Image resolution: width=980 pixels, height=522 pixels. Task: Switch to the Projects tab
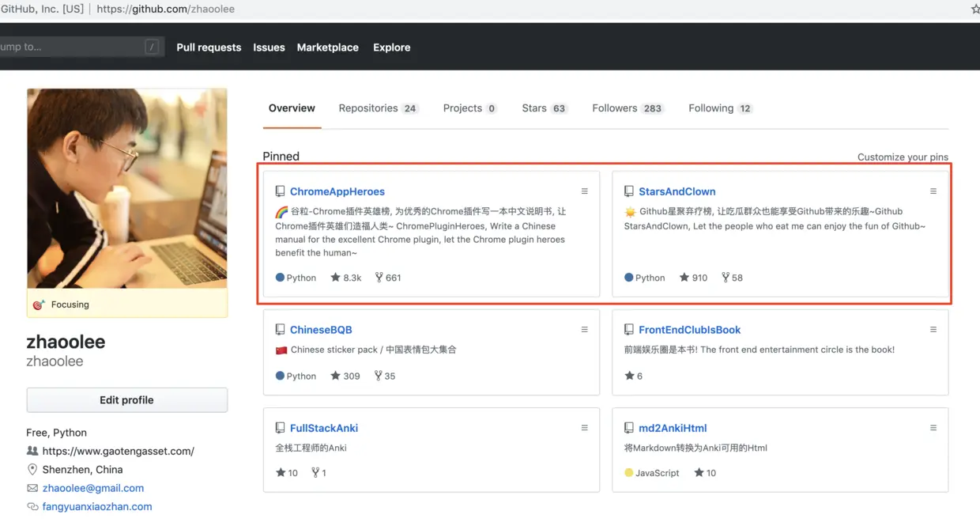click(470, 108)
